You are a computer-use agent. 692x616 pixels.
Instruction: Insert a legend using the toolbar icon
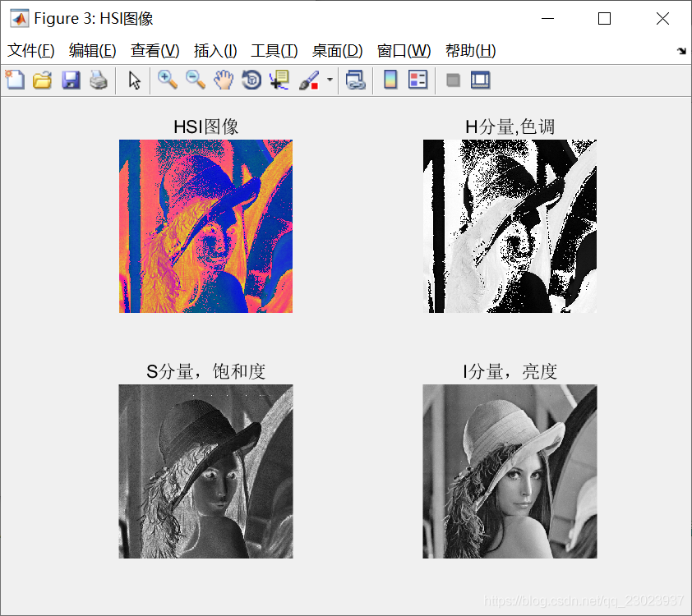click(x=418, y=80)
